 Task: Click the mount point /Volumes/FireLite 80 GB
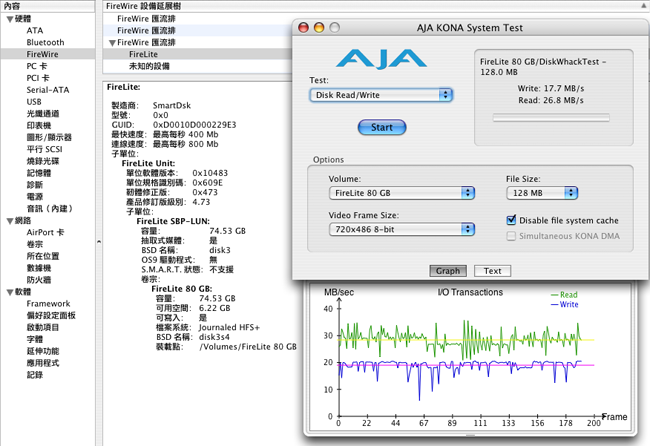[x=248, y=347]
